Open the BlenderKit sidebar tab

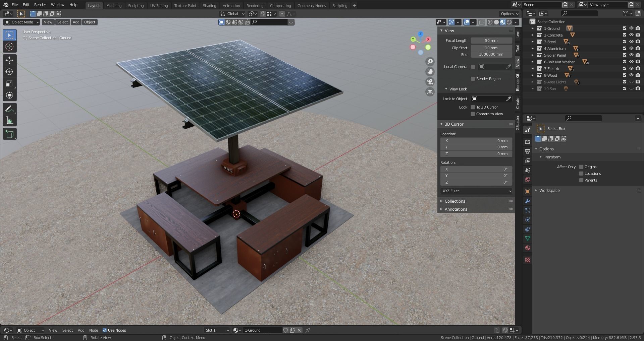point(518,82)
